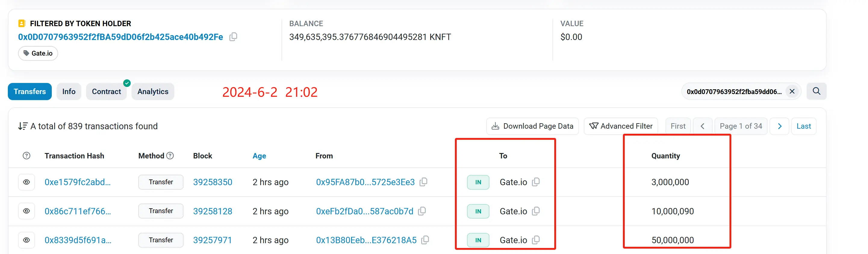
Task: Go to the next page chevron
Action: pos(779,126)
